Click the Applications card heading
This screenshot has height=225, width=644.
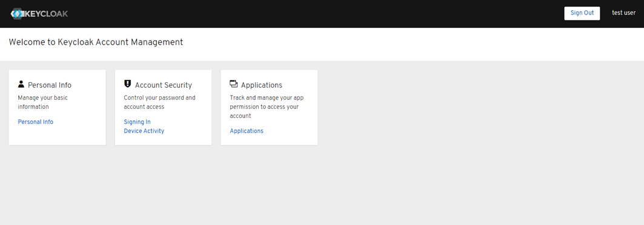tap(262, 85)
